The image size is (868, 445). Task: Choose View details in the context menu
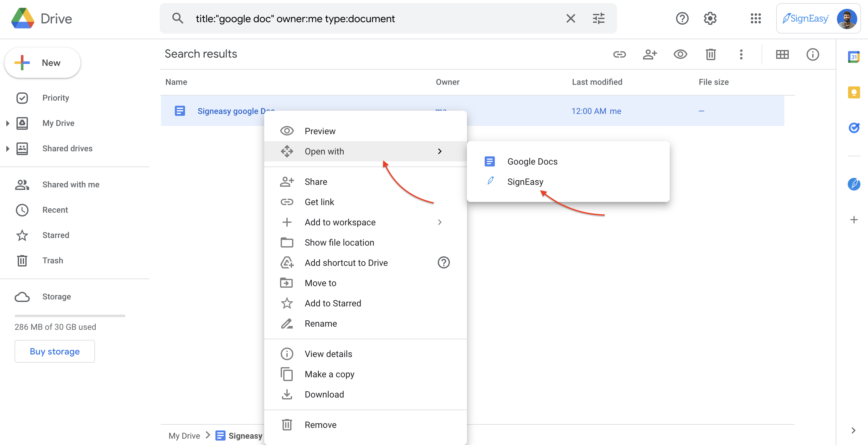click(365, 354)
